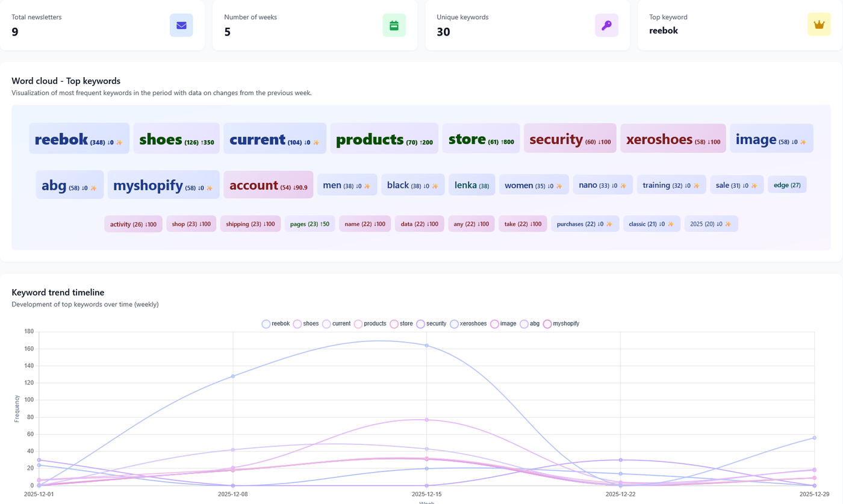Toggle xeroshoes series in the chart legend
Viewport: 843px width, 504px height.
click(x=468, y=324)
